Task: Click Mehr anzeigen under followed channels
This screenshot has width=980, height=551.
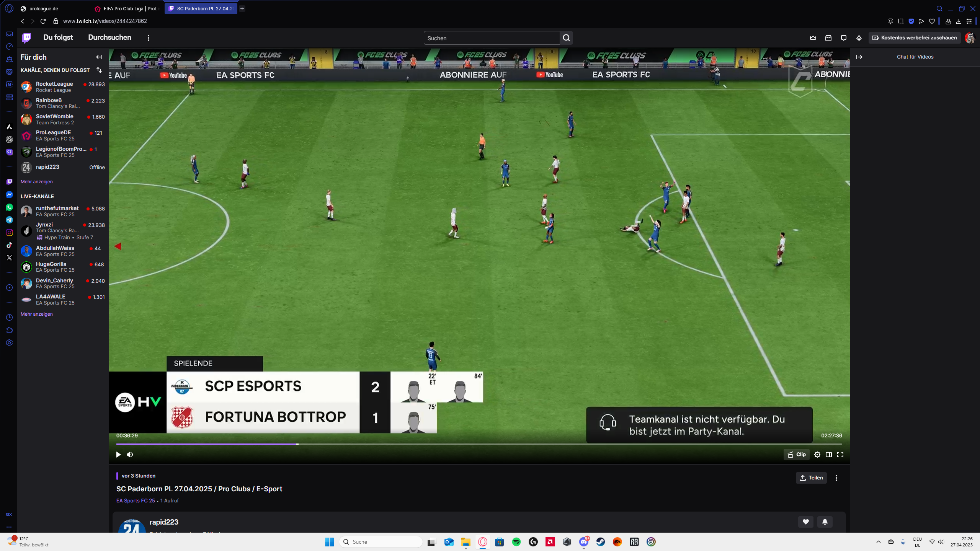Action: tap(37, 182)
